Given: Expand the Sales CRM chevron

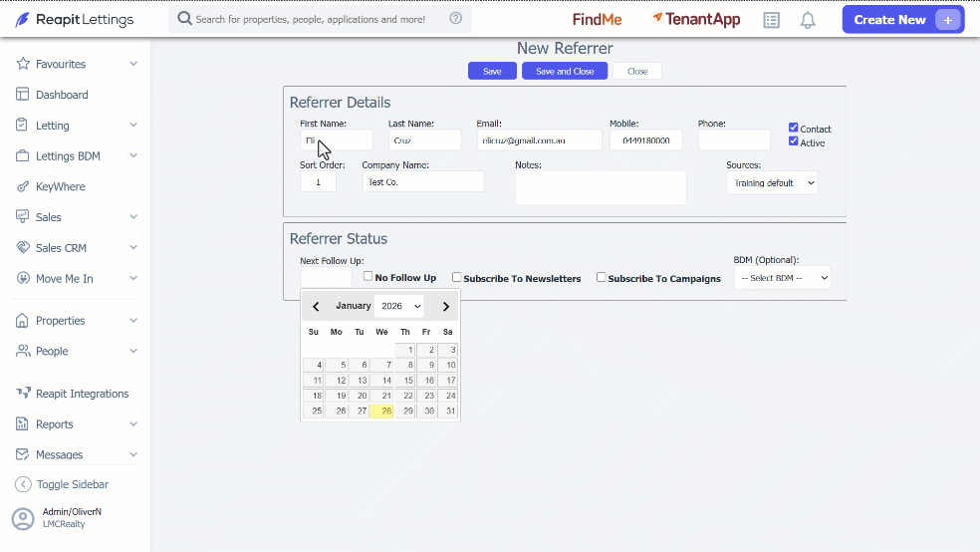Looking at the screenshot, I should (x=133, y=247).
